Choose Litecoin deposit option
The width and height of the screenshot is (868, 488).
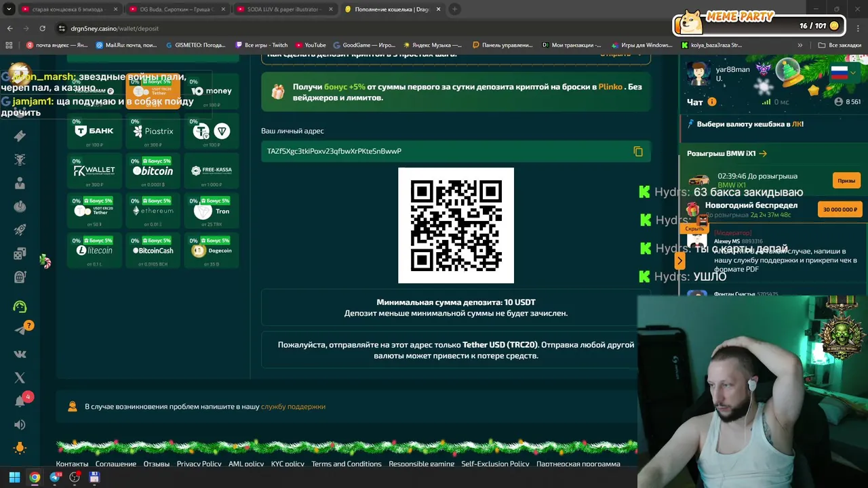pyautogui.click(x=94, y=251)
